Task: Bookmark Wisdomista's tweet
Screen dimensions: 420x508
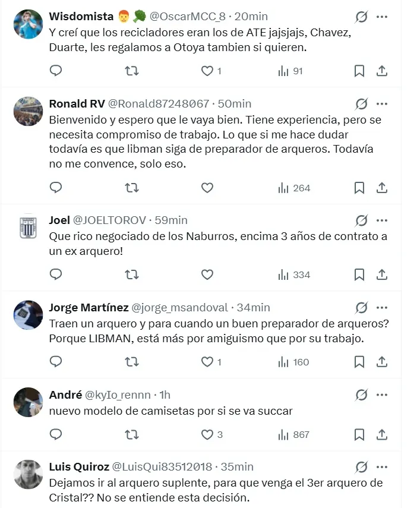Action: (359, 71)
